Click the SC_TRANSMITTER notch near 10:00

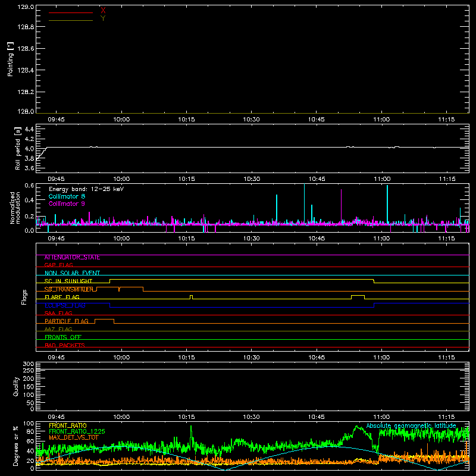119,289
